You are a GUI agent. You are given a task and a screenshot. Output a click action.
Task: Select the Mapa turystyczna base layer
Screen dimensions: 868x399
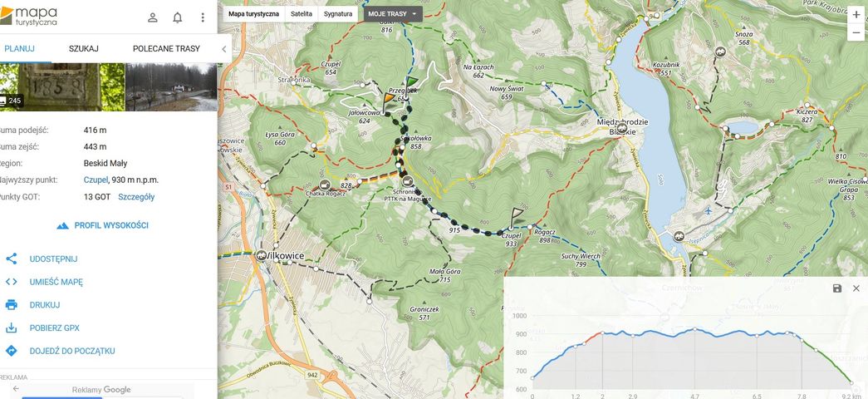tap(254, 14)
